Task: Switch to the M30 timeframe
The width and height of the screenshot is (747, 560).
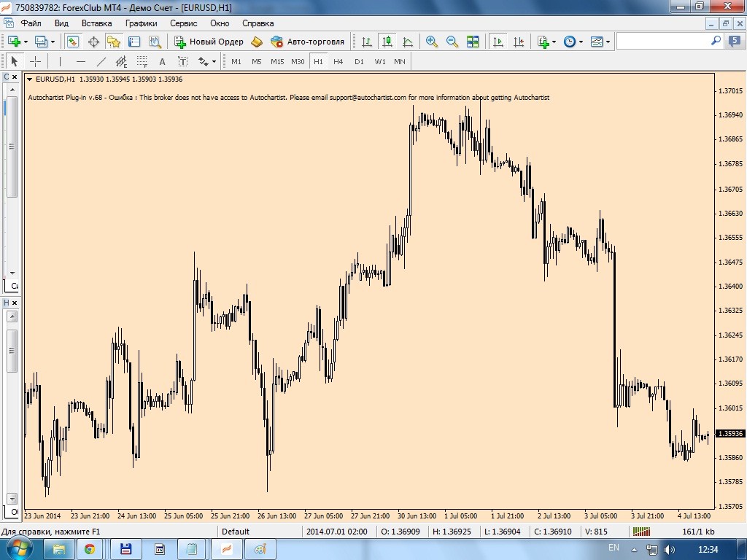Action: tap(298, 61)
